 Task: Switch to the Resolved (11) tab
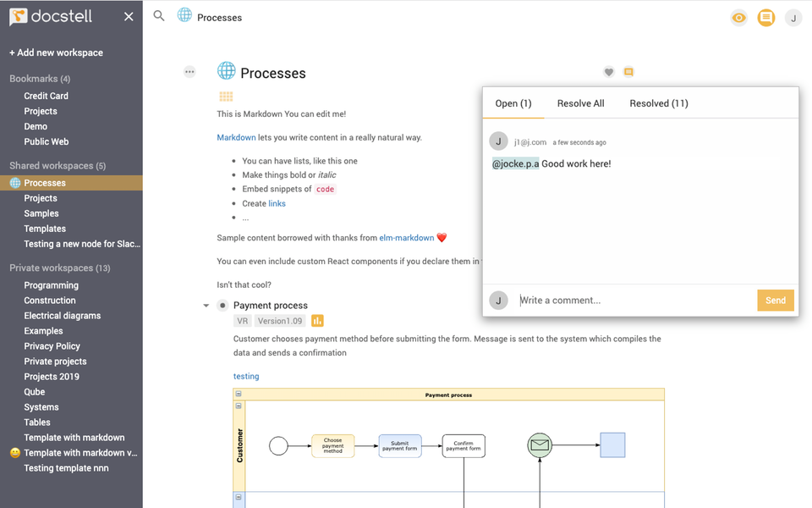click(x=658, y=102)
